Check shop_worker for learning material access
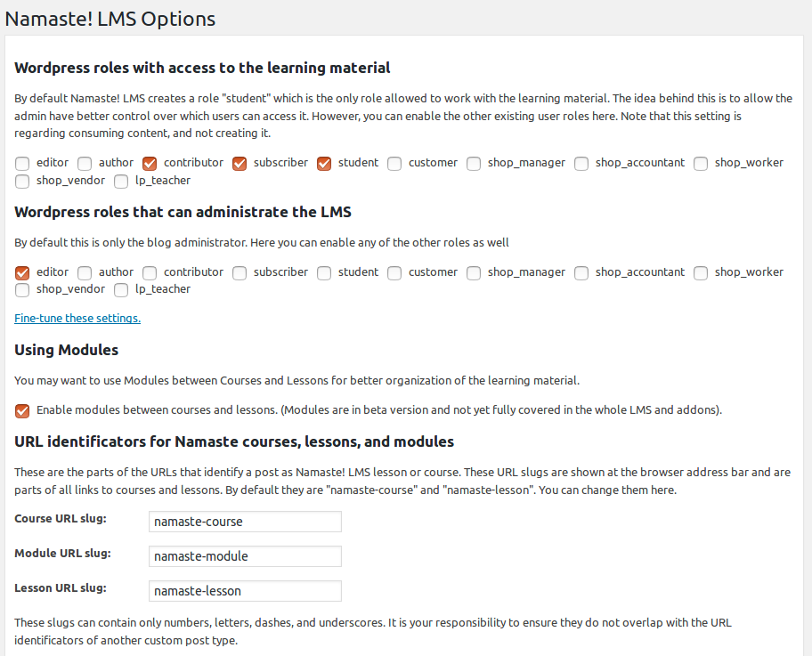Image resolution: width=812 pixels, height=656 pixels. (x=701, y=164)
